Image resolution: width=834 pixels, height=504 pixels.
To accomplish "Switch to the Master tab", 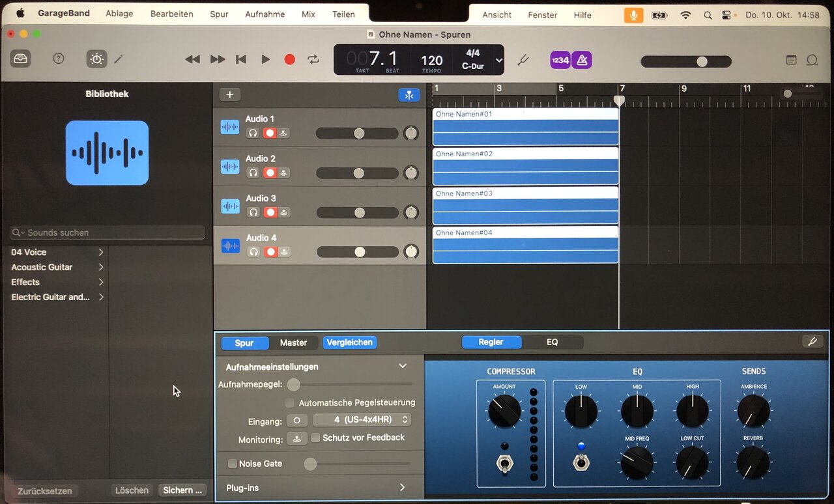I will point(294,343).
